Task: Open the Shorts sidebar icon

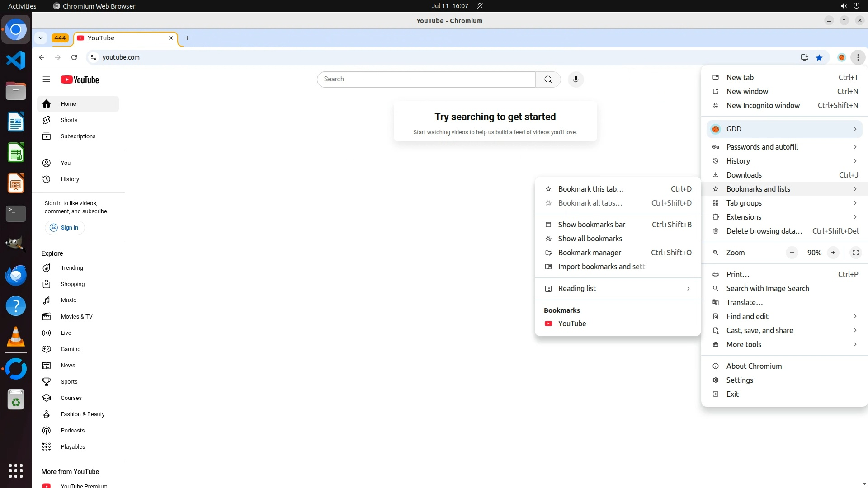Action: click(47, 120)
